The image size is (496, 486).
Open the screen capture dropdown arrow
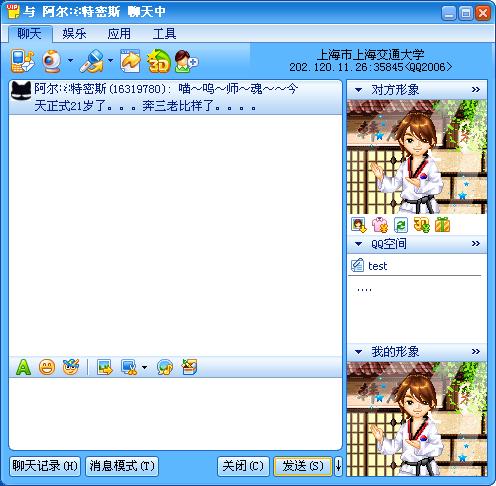144,367
